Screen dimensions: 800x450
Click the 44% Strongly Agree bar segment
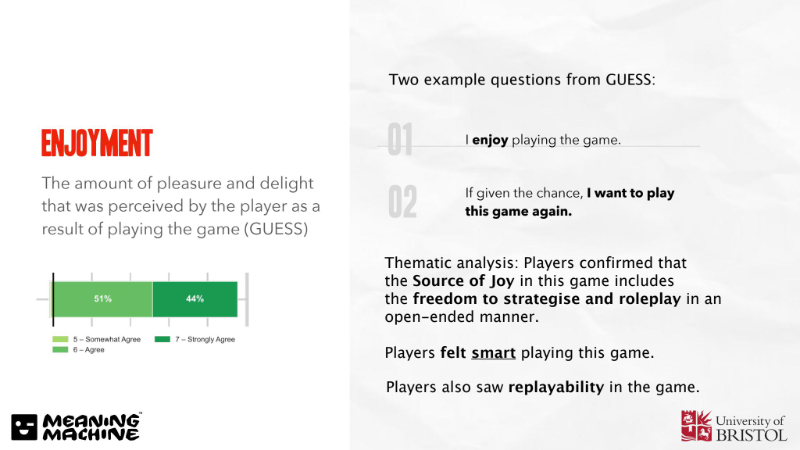pos(195,299)
